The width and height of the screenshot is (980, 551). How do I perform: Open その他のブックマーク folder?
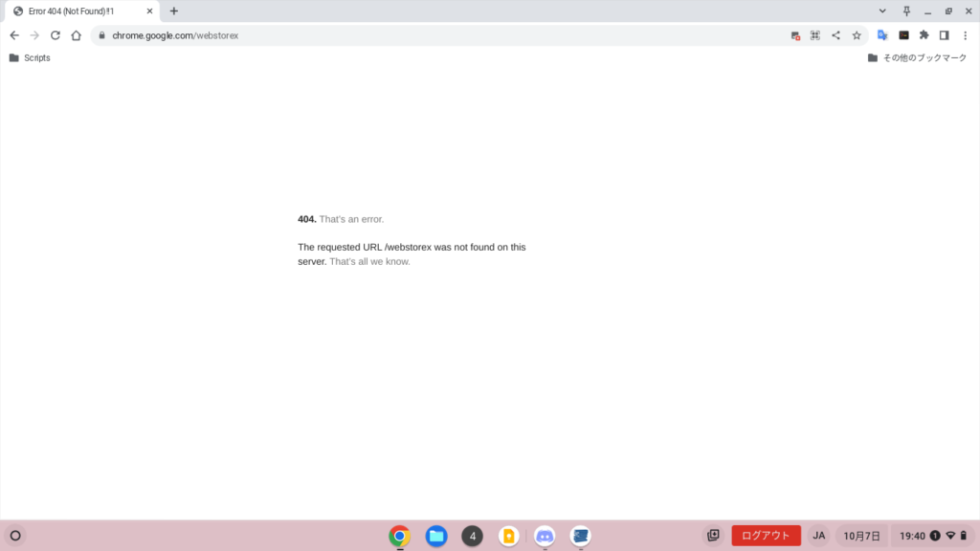[x=919, y=58]
